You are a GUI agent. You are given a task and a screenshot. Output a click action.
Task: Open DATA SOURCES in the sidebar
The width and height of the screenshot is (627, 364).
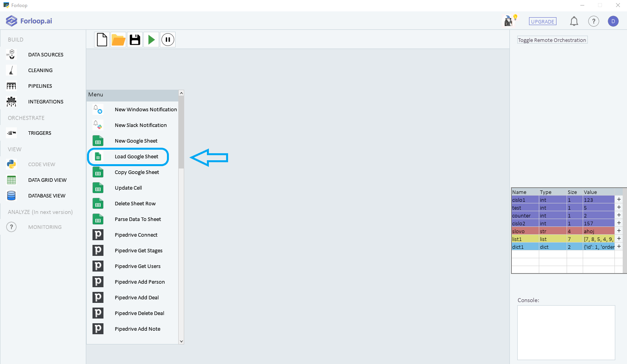pos(46,54)
